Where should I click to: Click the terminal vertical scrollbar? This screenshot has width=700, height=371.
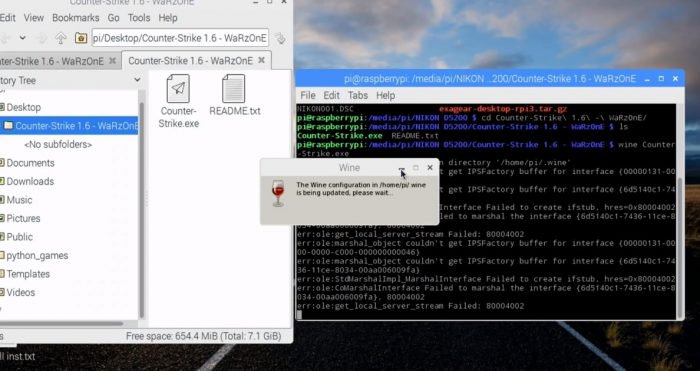[680, 248]
